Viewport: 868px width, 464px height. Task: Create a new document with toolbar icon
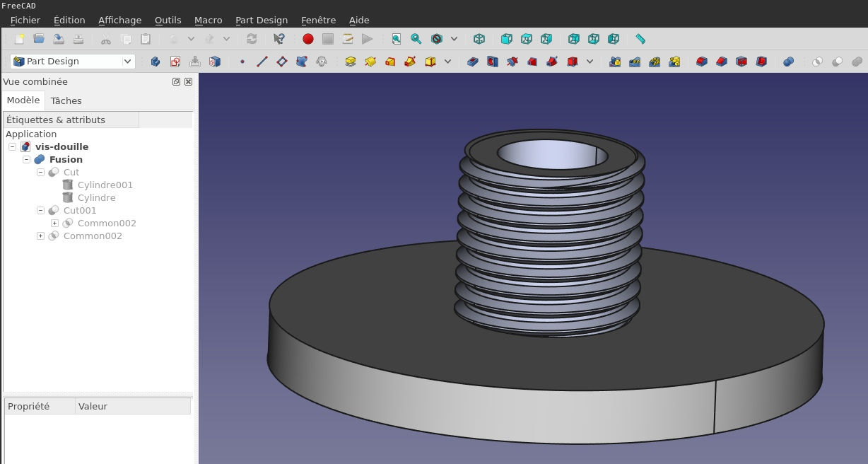(x=20, y=39)
